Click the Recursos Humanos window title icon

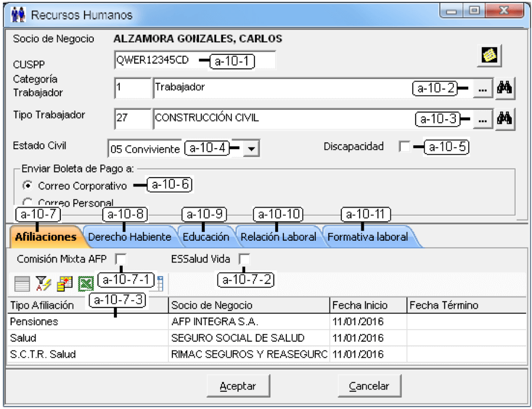click(x=18, y=15)
